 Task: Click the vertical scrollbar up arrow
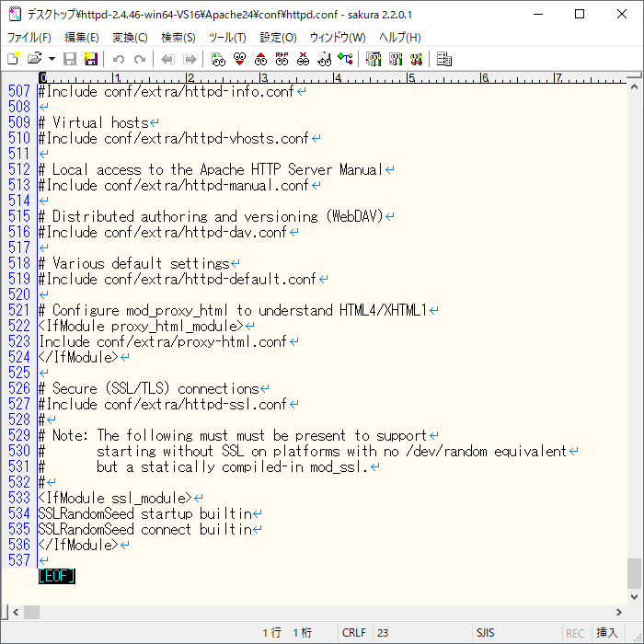click(x=635, y=80)
